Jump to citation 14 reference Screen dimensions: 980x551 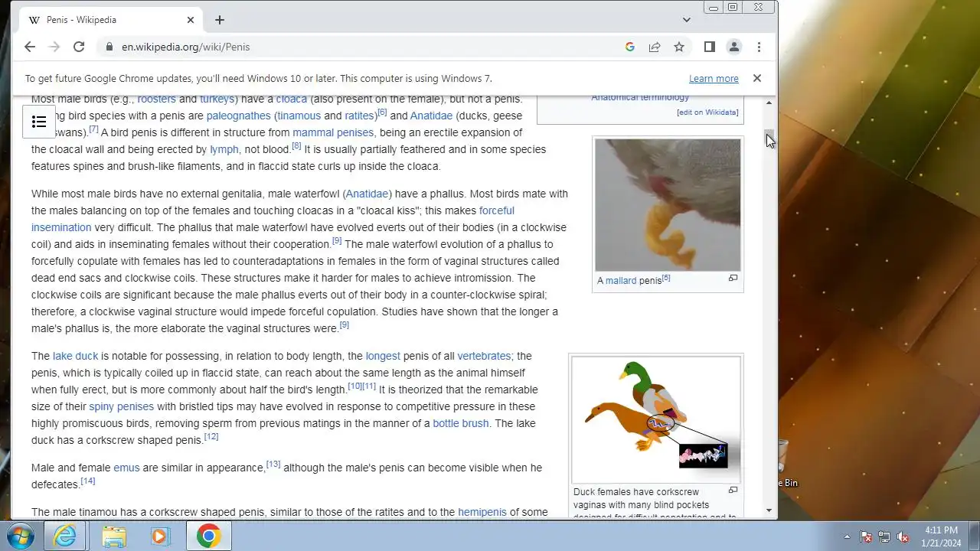click(88, 481)
